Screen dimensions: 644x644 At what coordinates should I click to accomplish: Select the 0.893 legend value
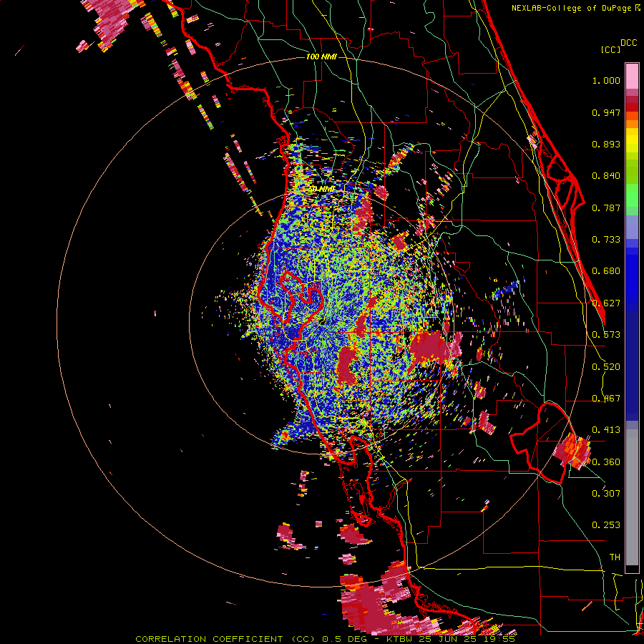point(606,144)
